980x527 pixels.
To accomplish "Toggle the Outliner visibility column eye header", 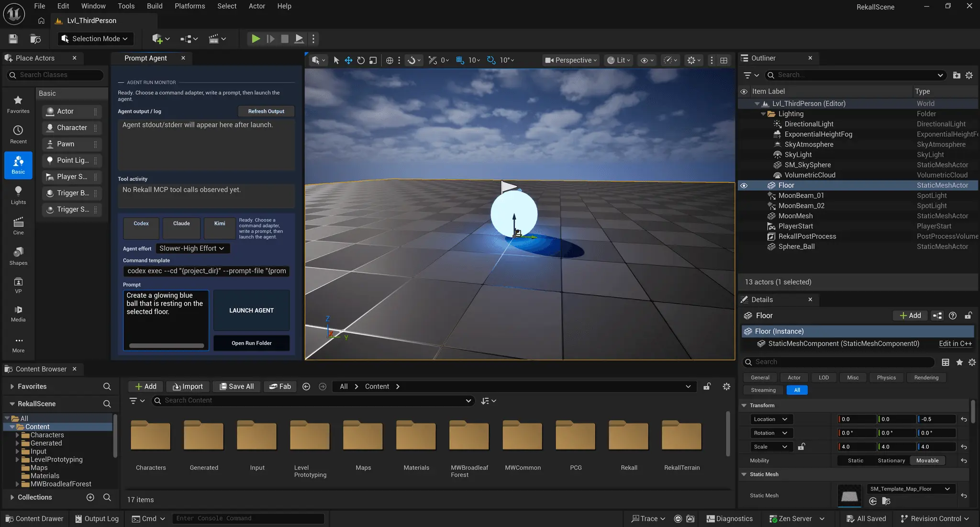I will tap(744, 91).
